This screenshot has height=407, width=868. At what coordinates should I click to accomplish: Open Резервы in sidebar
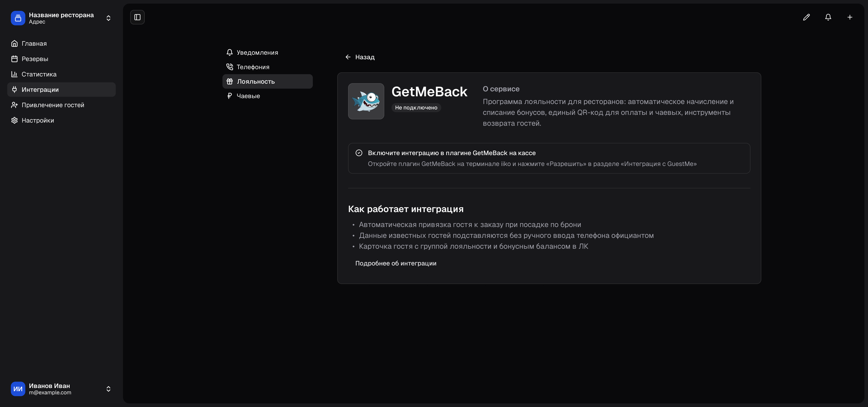coord(61,59)
